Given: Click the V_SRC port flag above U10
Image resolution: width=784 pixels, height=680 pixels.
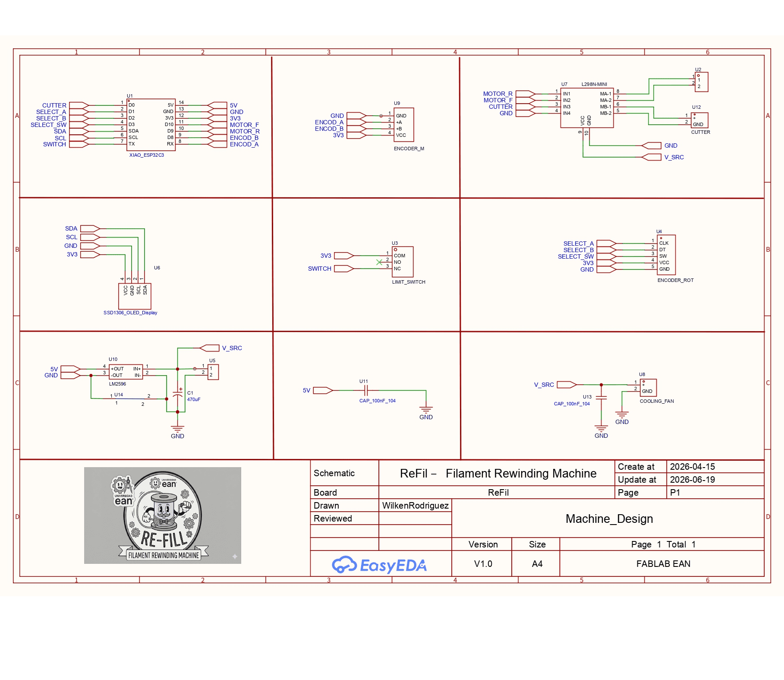Looking at the screenshot, I should (x=210, y=348).
